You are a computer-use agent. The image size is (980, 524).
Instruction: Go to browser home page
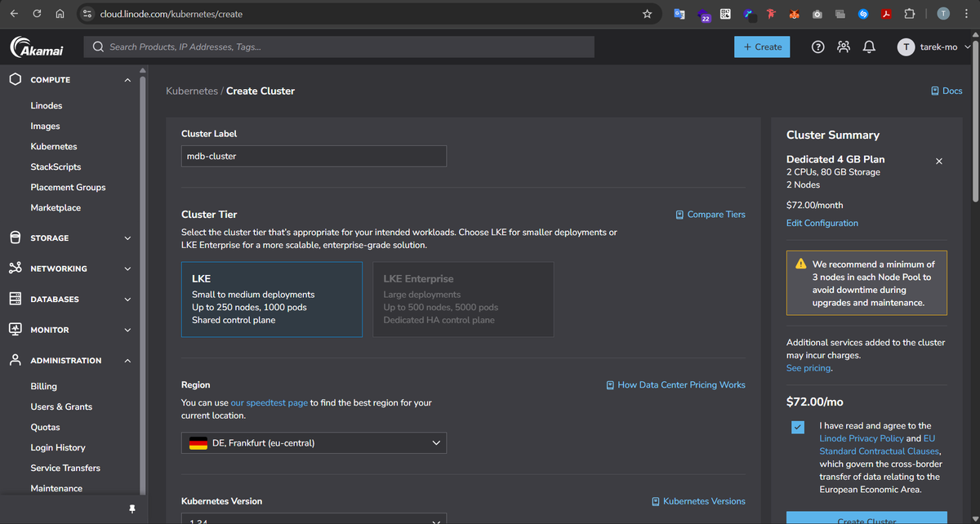pyautogui.click(x=60, y=14)
